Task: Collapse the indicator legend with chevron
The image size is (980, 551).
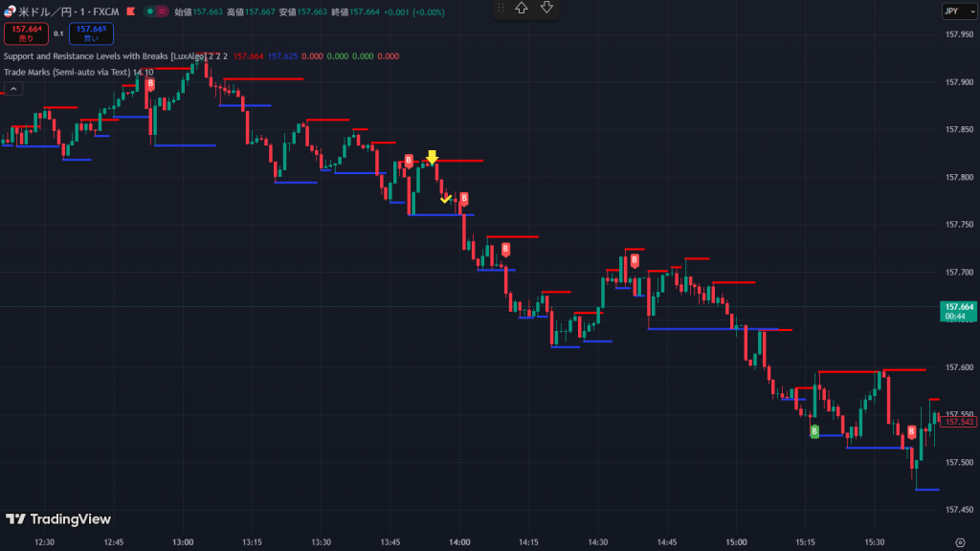Action: [x=14, y=89]
